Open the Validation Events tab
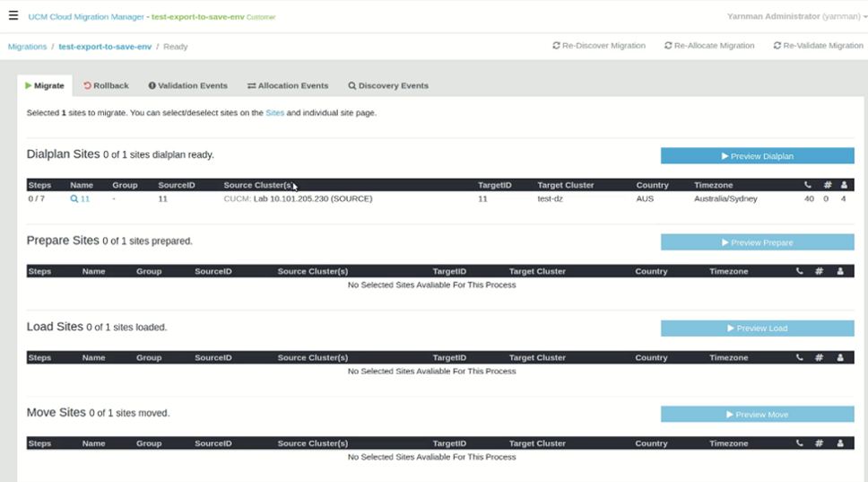The width and height of the screenshot is (868, 482). tap(187, 86)
